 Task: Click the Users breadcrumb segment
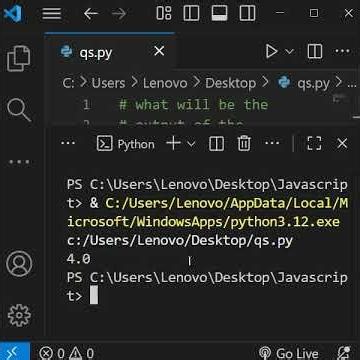point(108,83)
